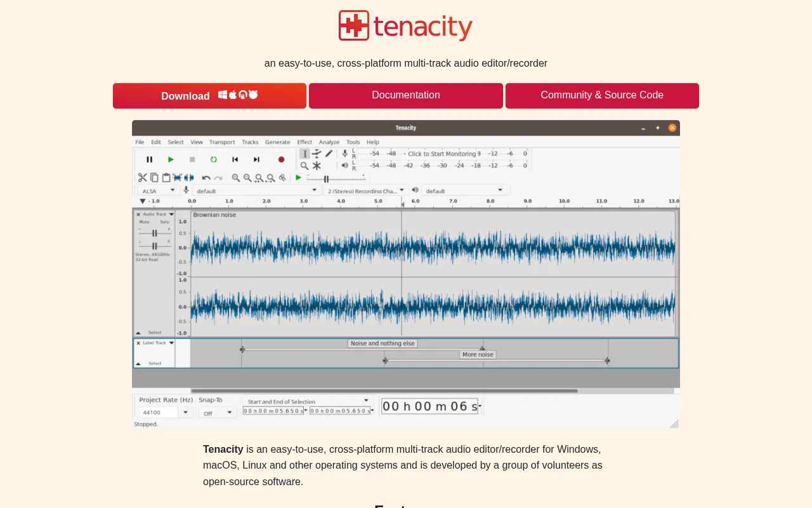Click the Pause button in transport toolbar
The height and width of the screenshot is (508, 812).
point(149,159)
